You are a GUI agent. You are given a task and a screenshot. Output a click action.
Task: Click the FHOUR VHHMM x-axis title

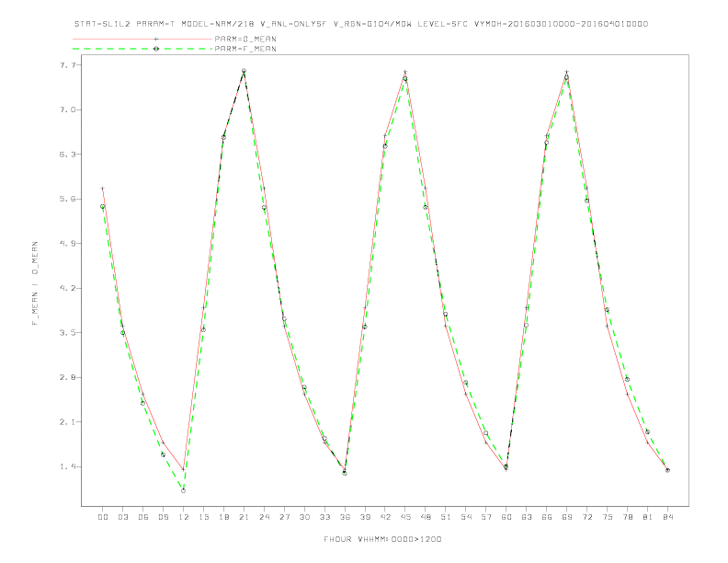382,539
